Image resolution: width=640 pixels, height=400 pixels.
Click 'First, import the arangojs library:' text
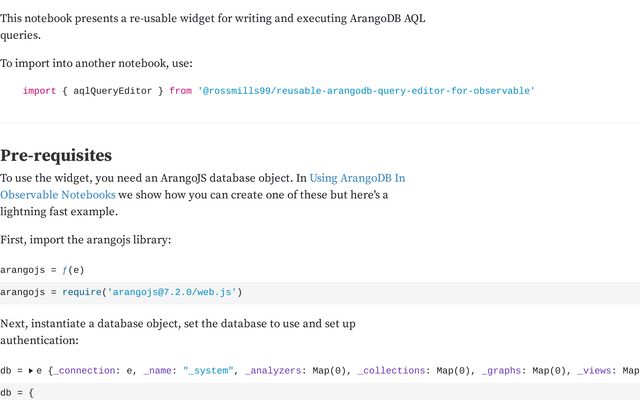(x=86, y=240)
